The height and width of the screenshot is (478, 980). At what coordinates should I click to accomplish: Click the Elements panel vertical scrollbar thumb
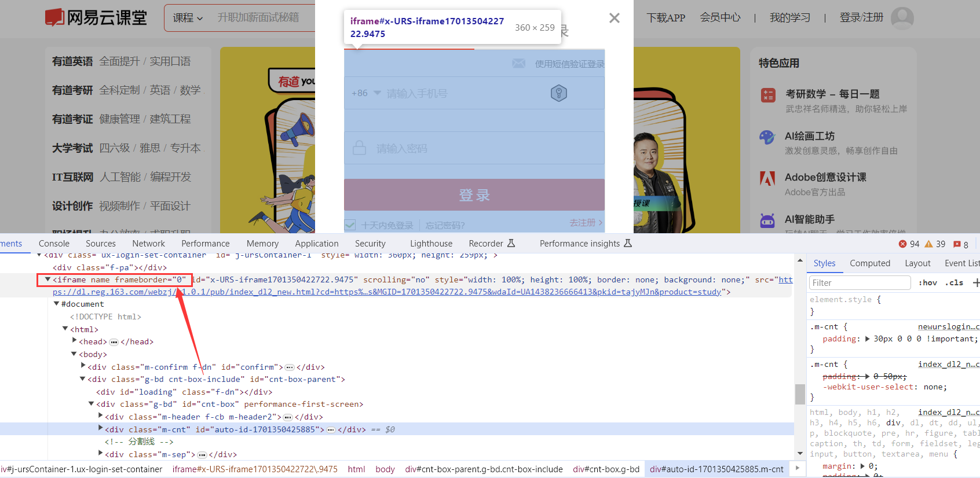coord(800,394)
